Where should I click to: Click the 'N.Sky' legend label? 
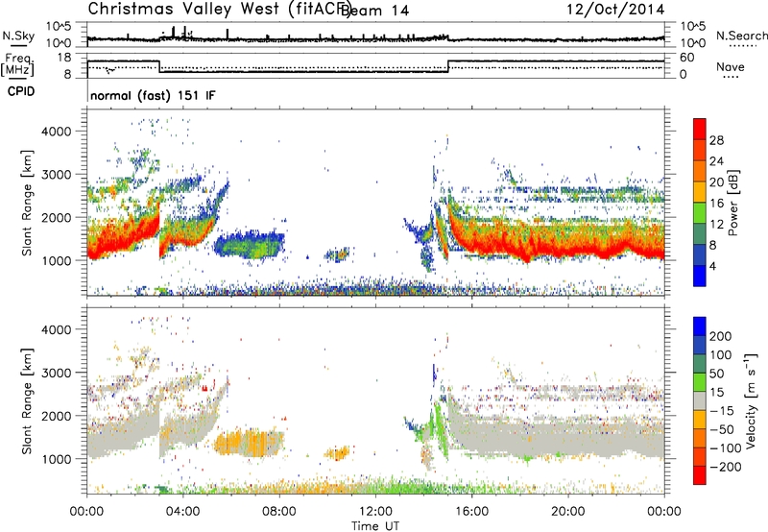pyautogui.click(x=18, y=36)
